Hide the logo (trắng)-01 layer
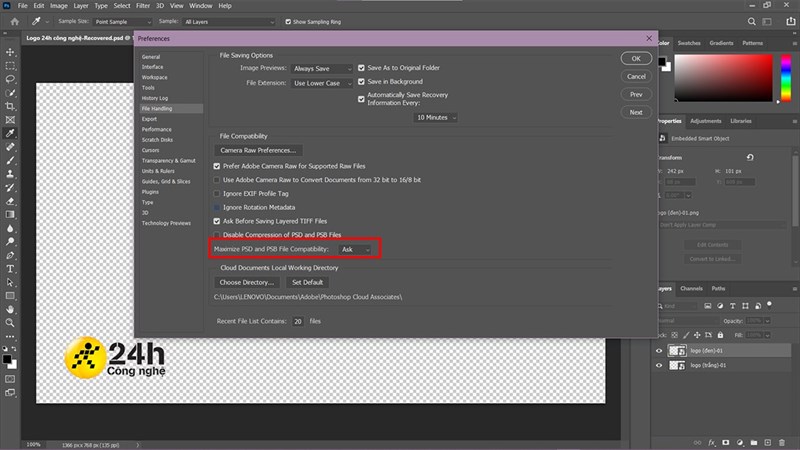The image size is (800, 450). pyautogui.click(x=659, y=365)
